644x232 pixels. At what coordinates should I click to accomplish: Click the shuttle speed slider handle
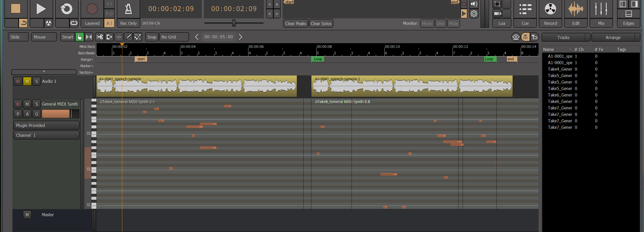point(234,23)
